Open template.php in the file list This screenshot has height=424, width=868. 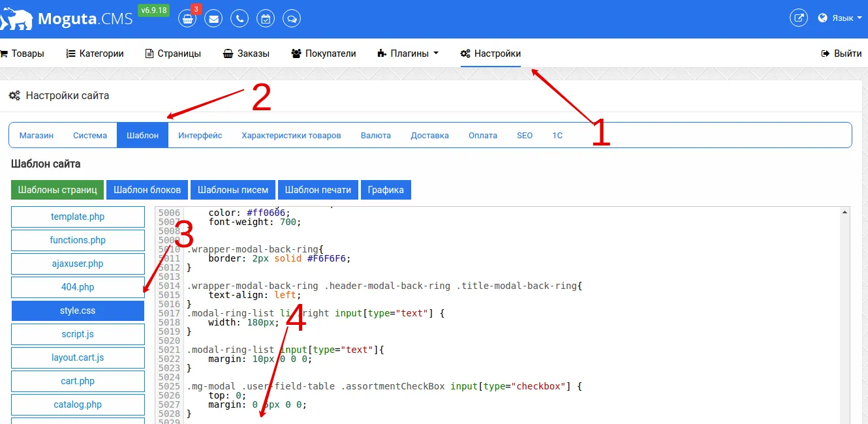tap(78, 217)
